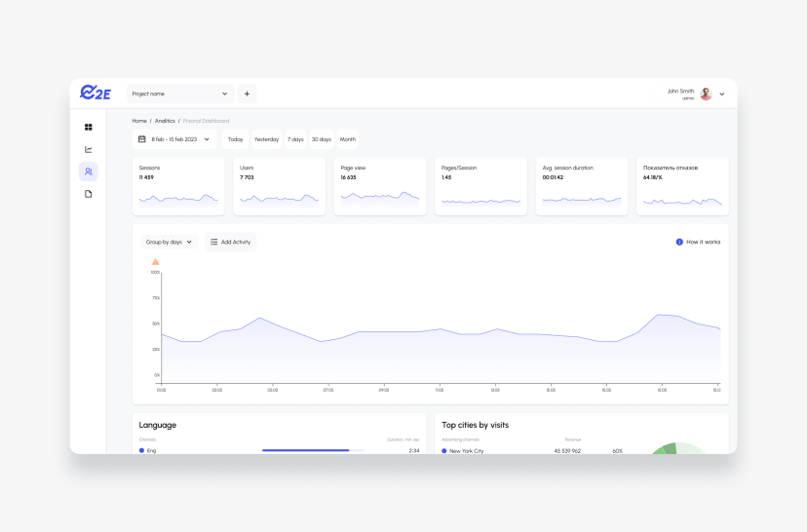The image size is (807, 532).
Task: Click the info icon beside How it works
Action: (679, 242)
